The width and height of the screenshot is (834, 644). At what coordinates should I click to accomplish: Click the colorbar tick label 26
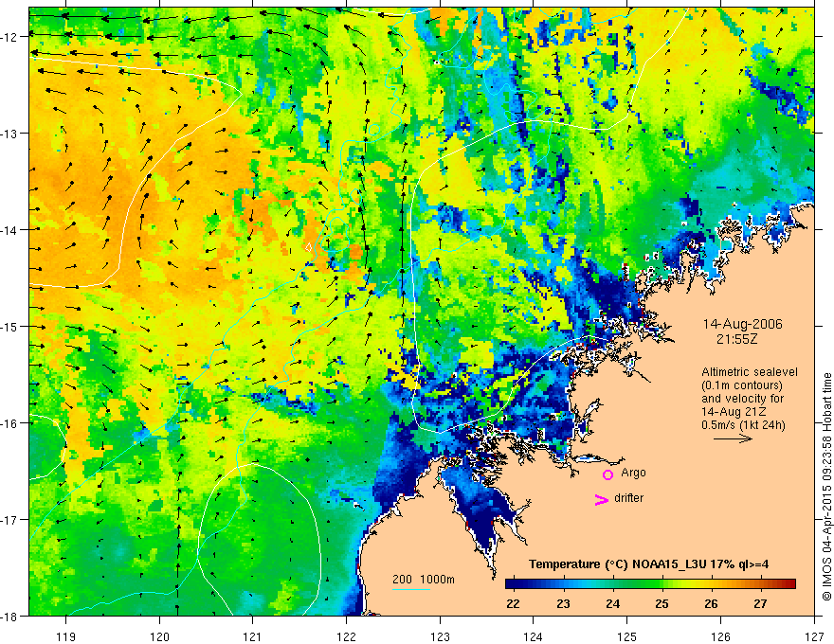(x=710, y=605)
